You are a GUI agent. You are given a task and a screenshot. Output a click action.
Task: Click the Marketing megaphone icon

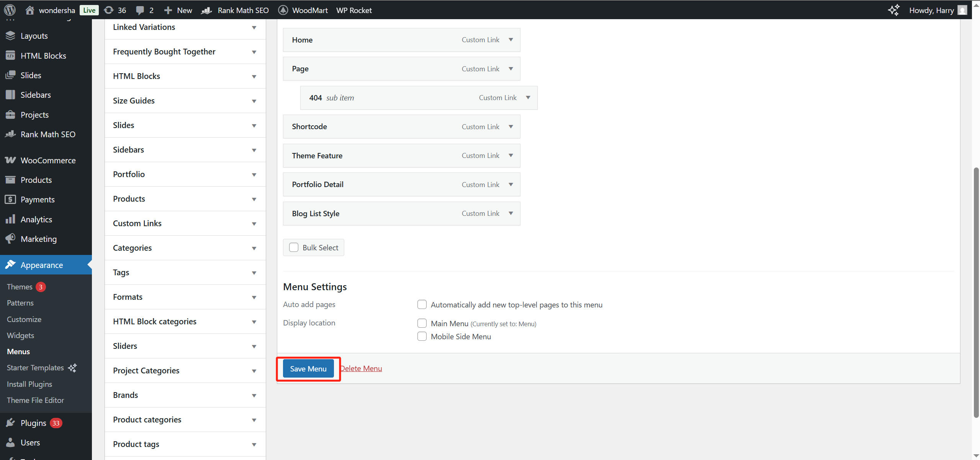10,239
